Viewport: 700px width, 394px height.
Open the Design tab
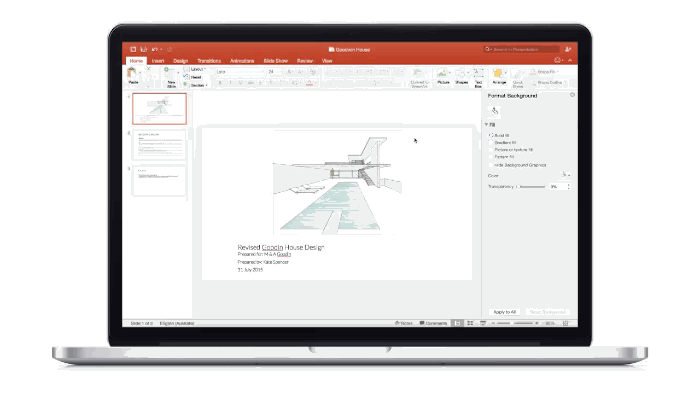pos(180,61)
